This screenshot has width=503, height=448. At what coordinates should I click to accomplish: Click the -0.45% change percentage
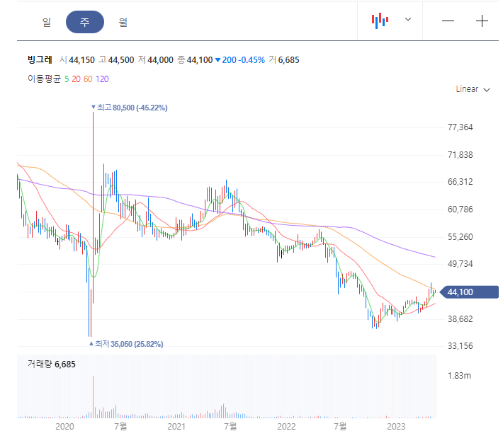pos(252,60)
